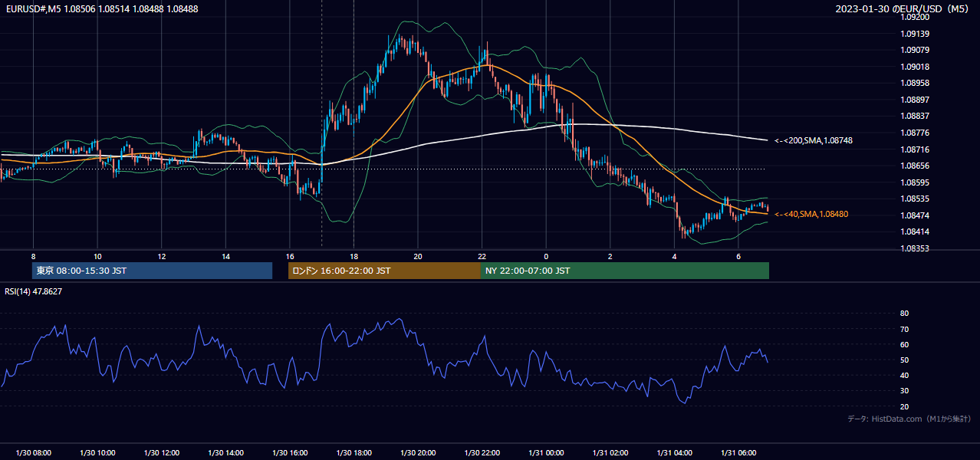Click the RSI scale value 80

click(x=905, y=314)
